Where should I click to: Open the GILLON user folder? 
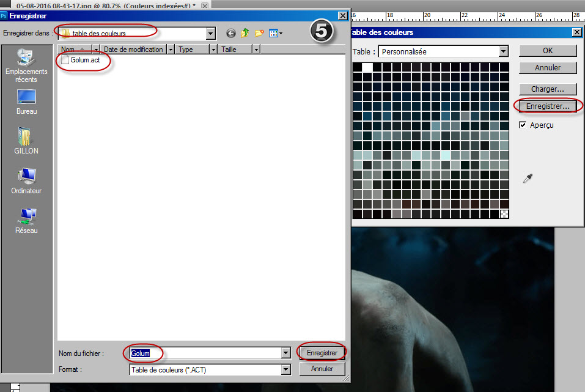(x=26, y=140)
